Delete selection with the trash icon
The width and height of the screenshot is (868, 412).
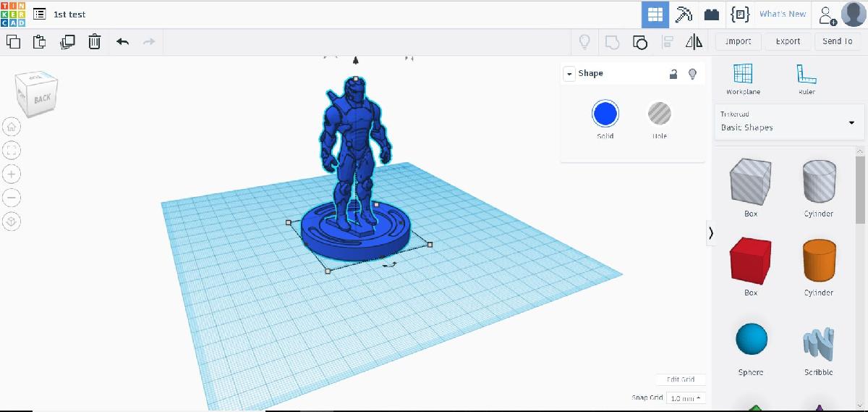(x=95, y=42)
